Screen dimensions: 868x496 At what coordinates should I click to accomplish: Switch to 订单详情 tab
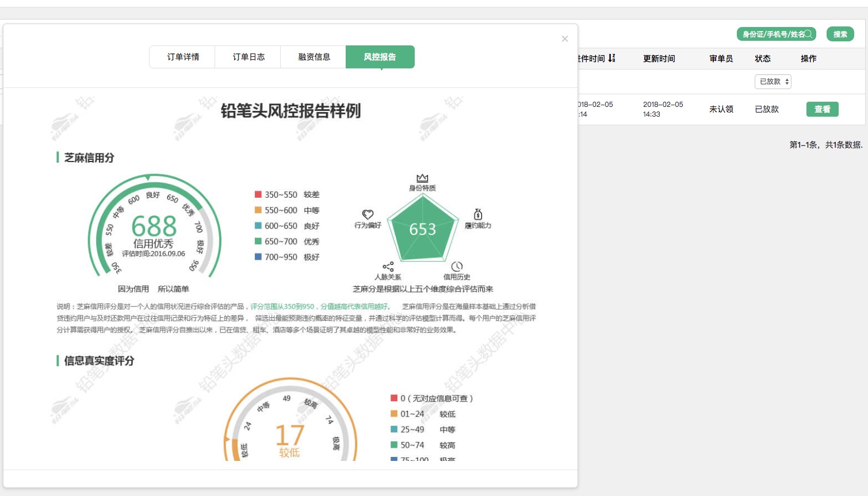[x=182, y=57]
